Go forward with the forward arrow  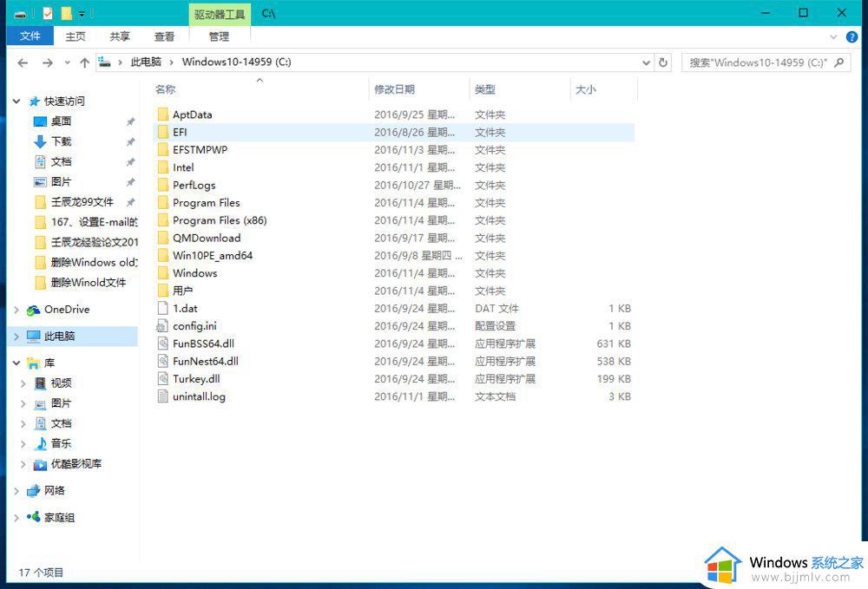(x=48, y=62)
